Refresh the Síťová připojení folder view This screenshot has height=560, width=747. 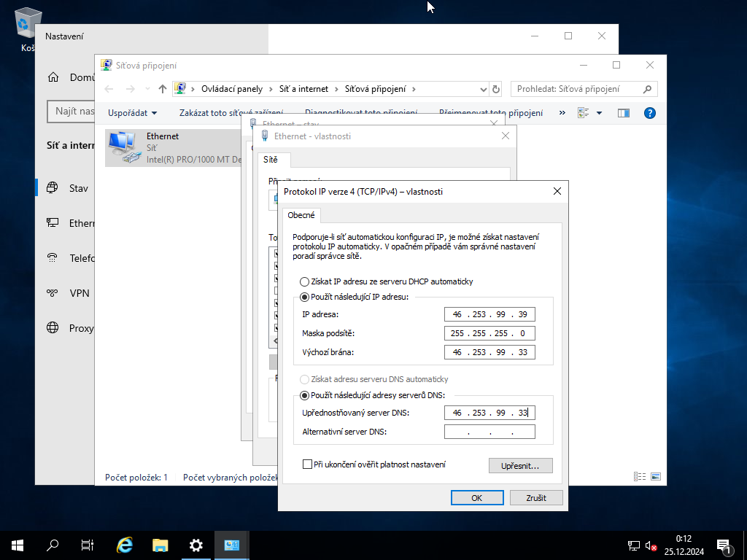coord(495,88)
